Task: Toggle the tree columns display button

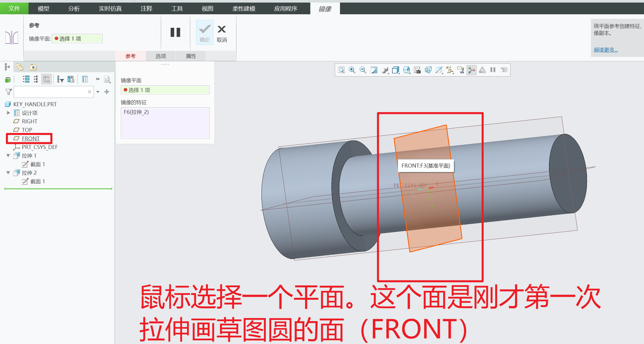Action: (x=46, y=79)
